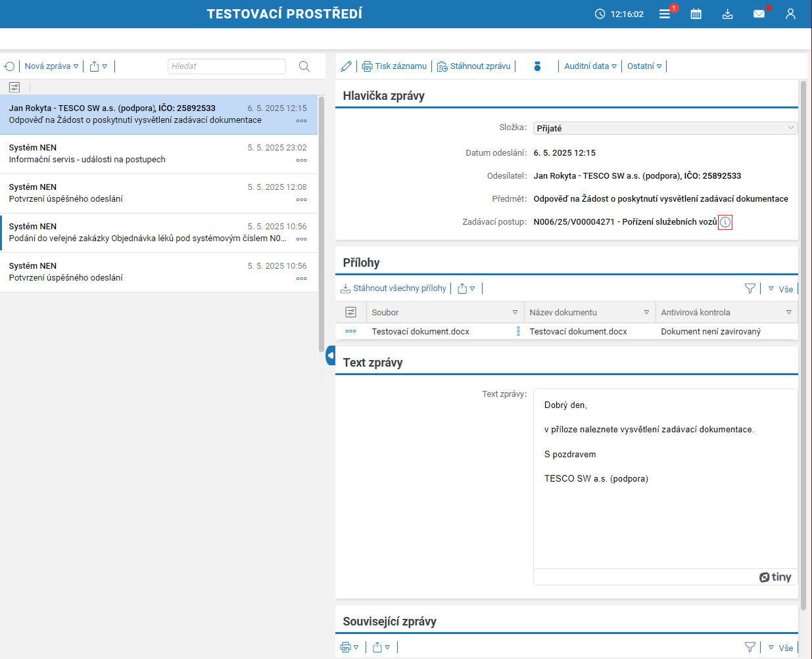Viewport: 812px width, 659px height.
Task: Open the user profile icon
Action: (x=790, y=14)
